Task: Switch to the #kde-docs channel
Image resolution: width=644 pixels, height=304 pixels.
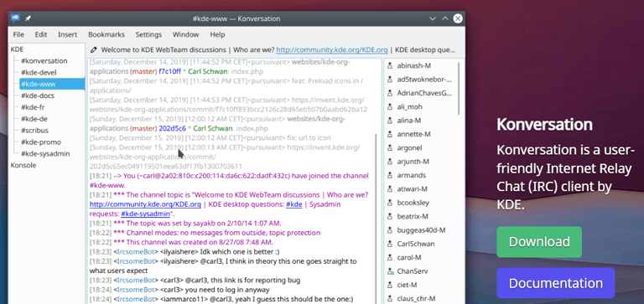Action: click(38, 95)
